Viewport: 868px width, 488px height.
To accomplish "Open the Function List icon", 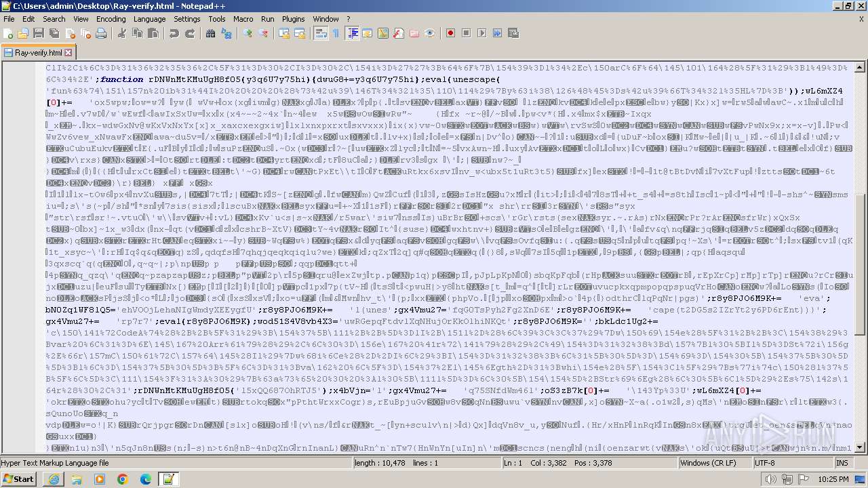I will click(x=398, y=33).
